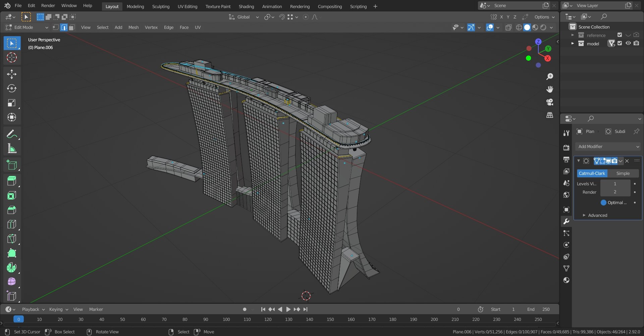Open the Keying dropdown

point(59,309)
